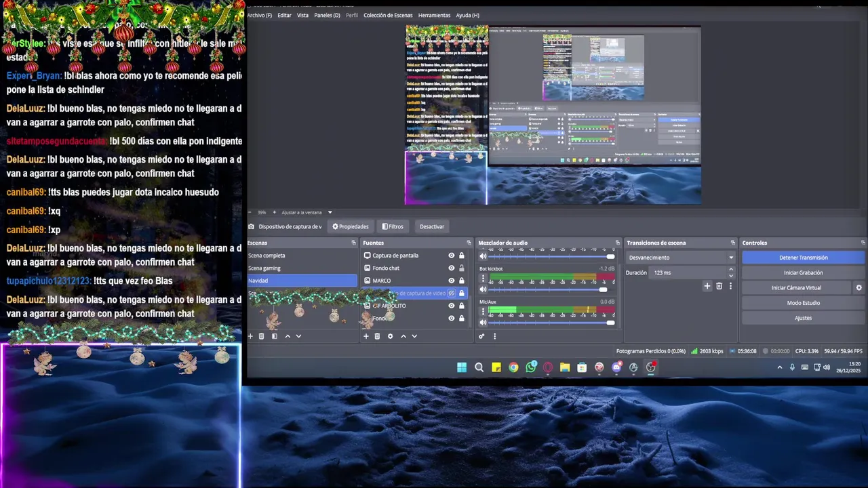The width and height of the screenshot is (868, 488).
Task: Click Detener Transmisión button
Action: (804, 258)
